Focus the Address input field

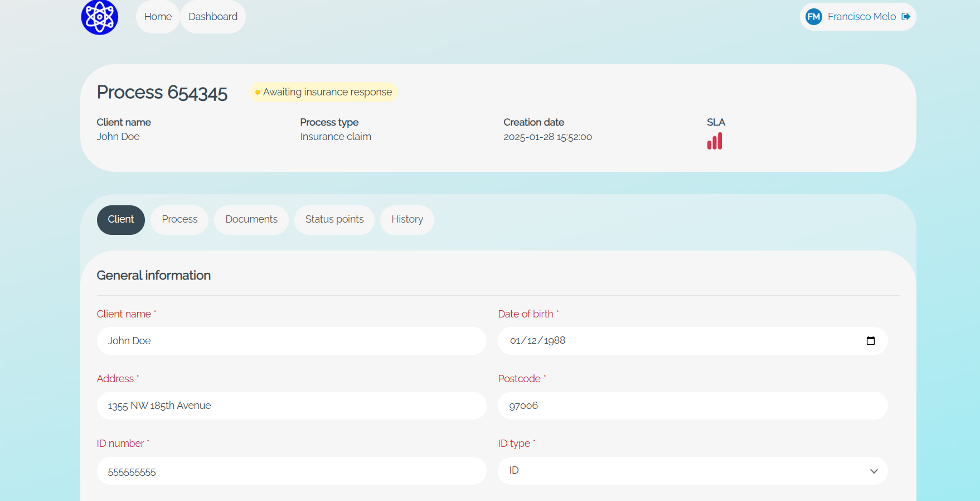click(x=292, y=406)
